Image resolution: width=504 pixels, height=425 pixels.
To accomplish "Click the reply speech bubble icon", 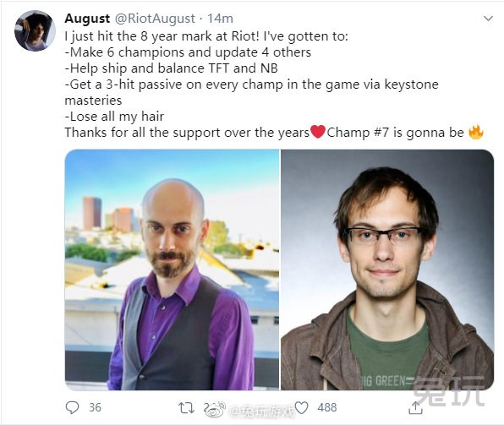I will [x=72, y=407].
